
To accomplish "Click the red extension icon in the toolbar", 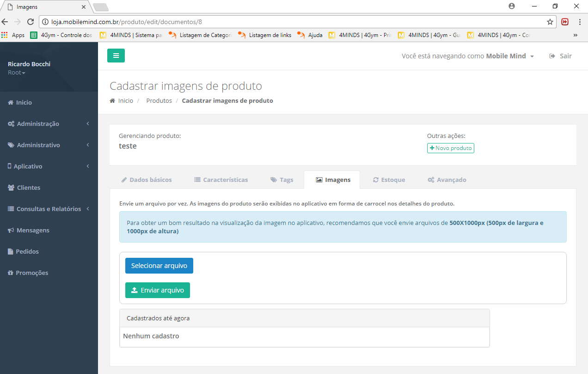I will coord(565,22).
